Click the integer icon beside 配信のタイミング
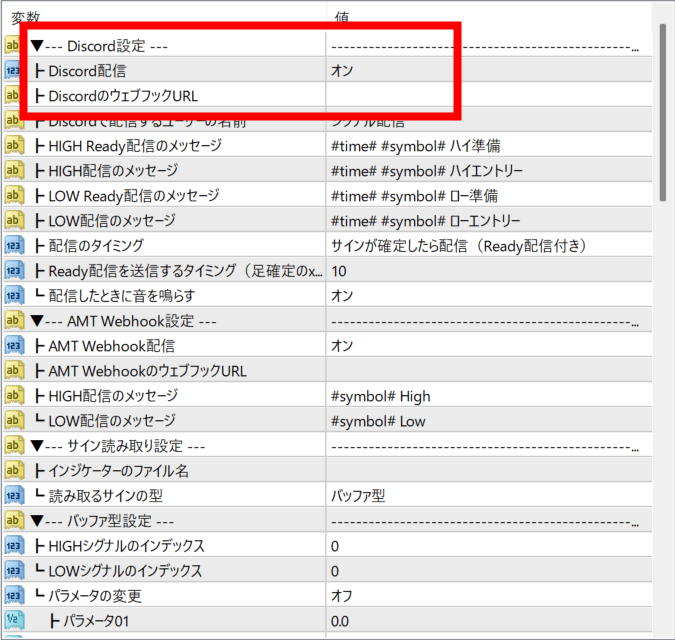675x640 pixels. pyautogui.click(x=14, y=245)
